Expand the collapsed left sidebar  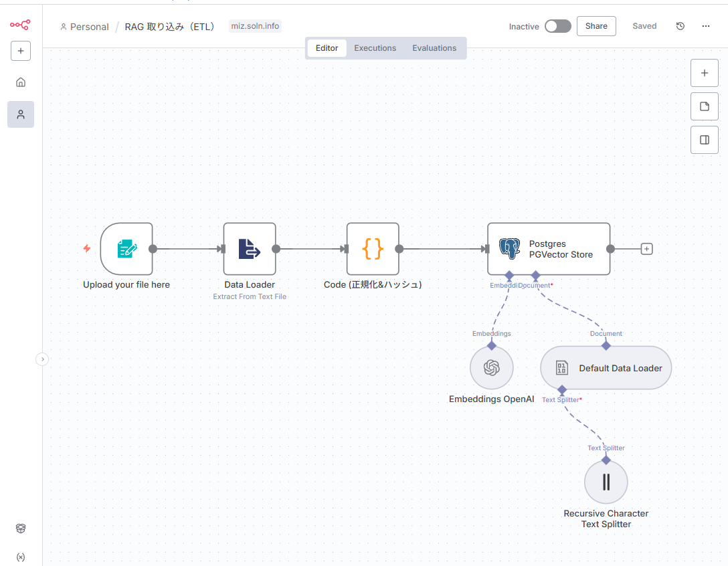tap(42, 359)
